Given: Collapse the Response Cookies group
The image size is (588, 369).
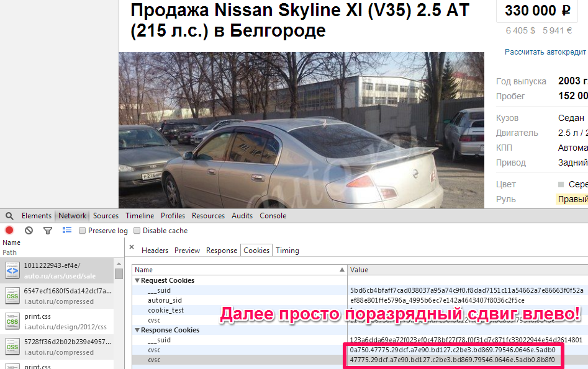Looking at the screenshot, I should [x=137, y=330].
